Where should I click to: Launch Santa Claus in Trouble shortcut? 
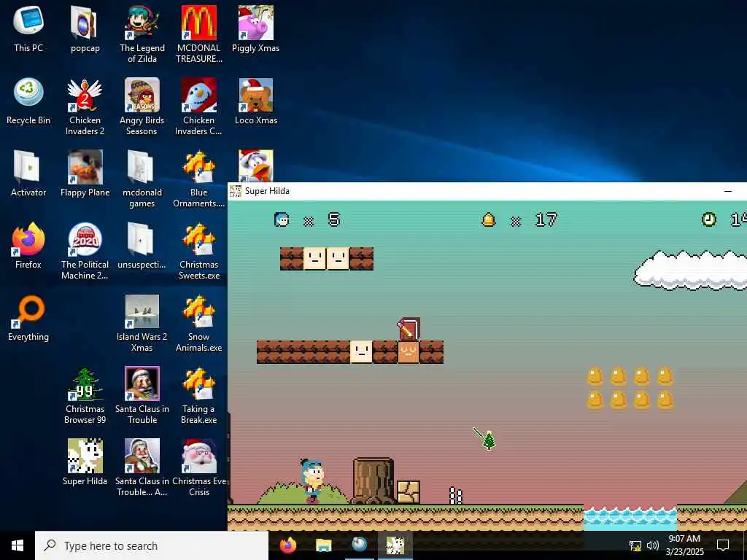coord(142,396)
